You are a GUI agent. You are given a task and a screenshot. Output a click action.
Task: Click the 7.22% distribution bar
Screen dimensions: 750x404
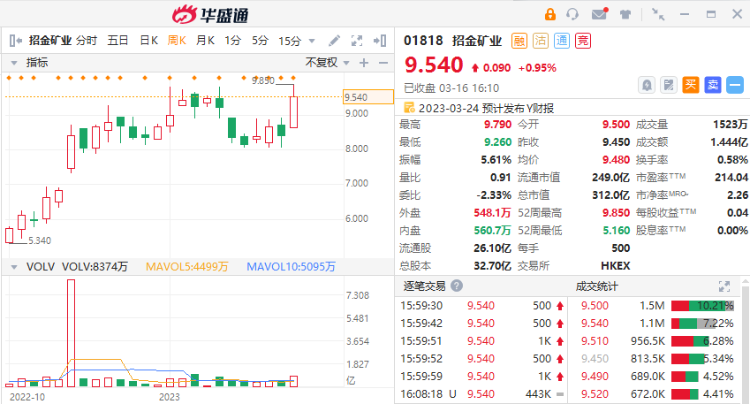(702, 323)
